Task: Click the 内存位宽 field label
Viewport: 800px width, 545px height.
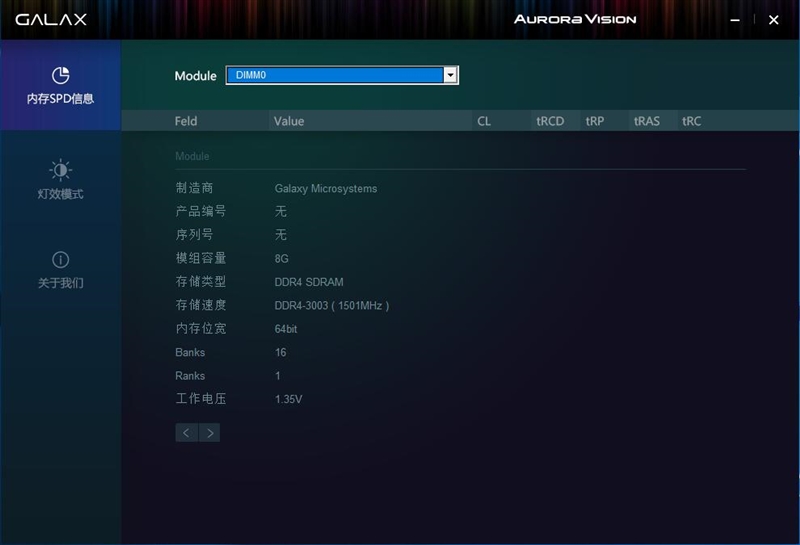Action: [201, 328]
